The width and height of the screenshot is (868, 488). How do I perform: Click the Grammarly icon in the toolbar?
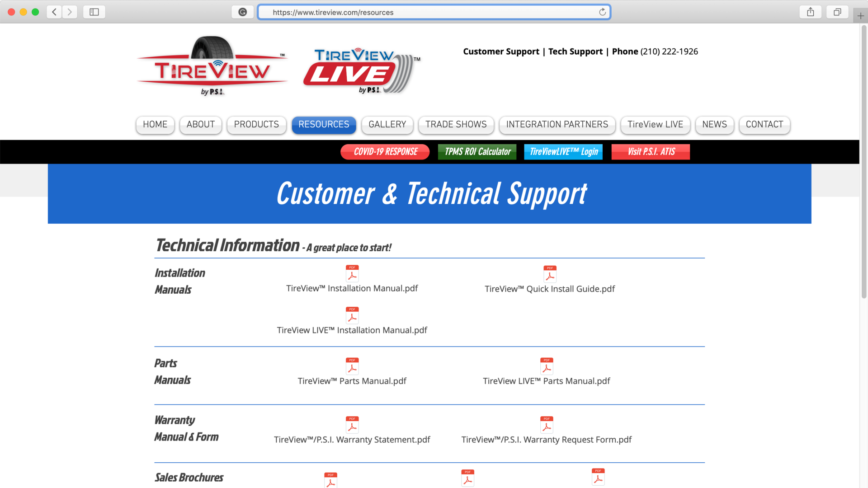pos(243,12)
